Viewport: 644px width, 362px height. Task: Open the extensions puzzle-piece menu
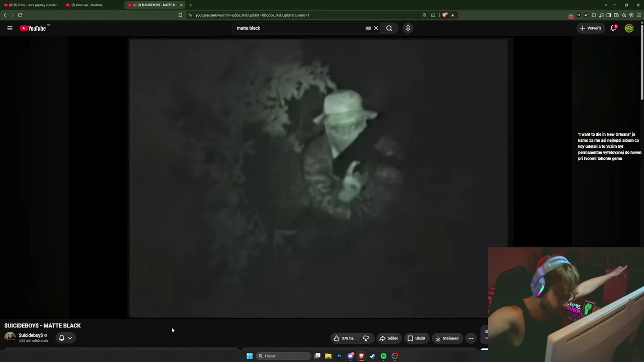tap(594, 15)
